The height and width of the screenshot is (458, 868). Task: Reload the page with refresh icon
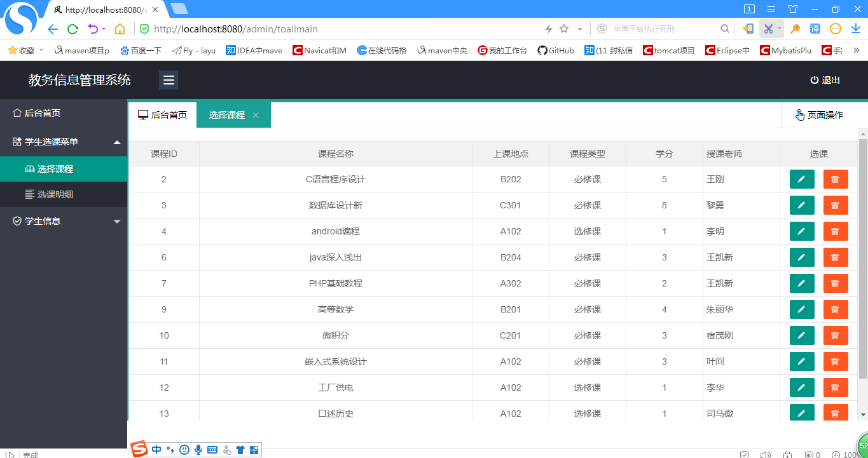[x=72, y=29]
